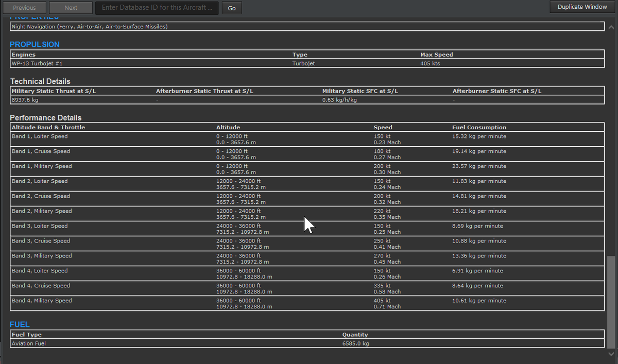Select the Technical Details heading

(x=40, y=81)
